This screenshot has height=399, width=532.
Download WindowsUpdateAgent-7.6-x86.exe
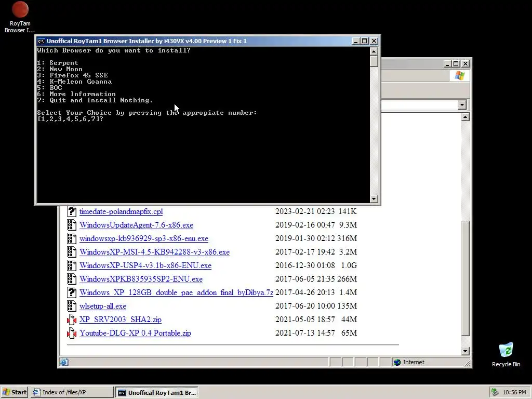coord(137,225)
